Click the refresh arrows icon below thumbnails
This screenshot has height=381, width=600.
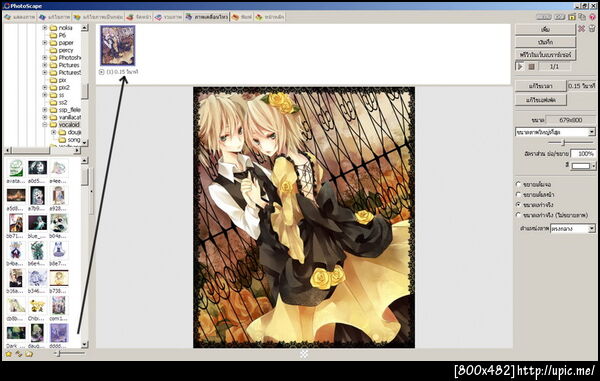(x=18, y=354)
